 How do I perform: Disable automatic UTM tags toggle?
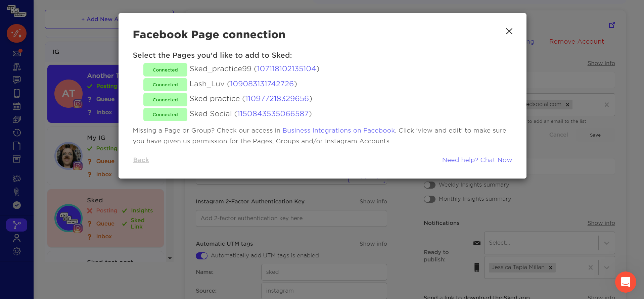pyautogui.click(x=201, y=256)
